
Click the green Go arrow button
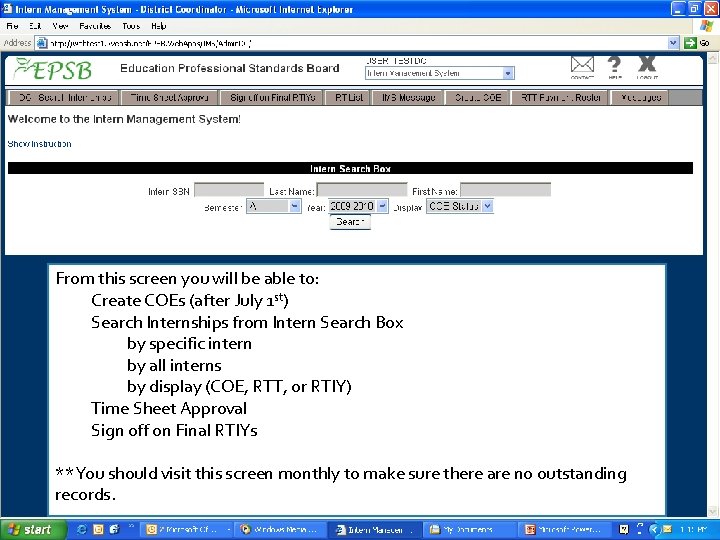[x=690, y=43]
